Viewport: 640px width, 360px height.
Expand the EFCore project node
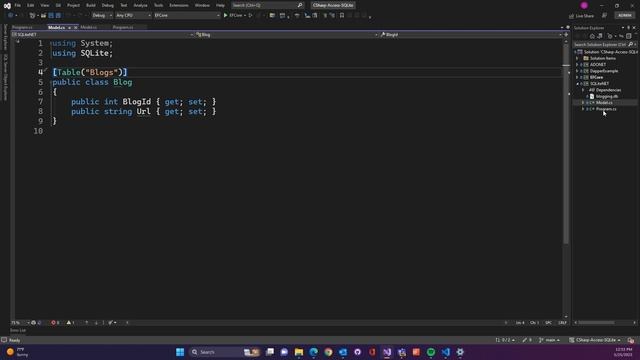coord(577,77)
